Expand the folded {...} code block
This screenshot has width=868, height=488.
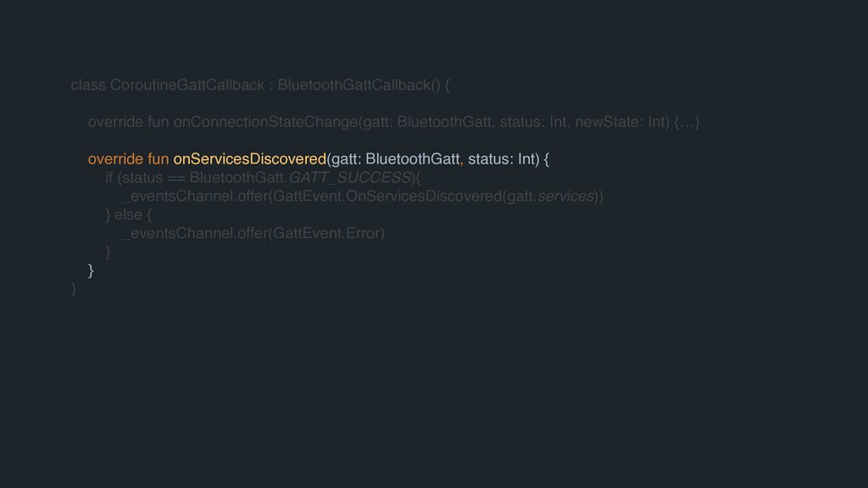(x=687, y=122)
